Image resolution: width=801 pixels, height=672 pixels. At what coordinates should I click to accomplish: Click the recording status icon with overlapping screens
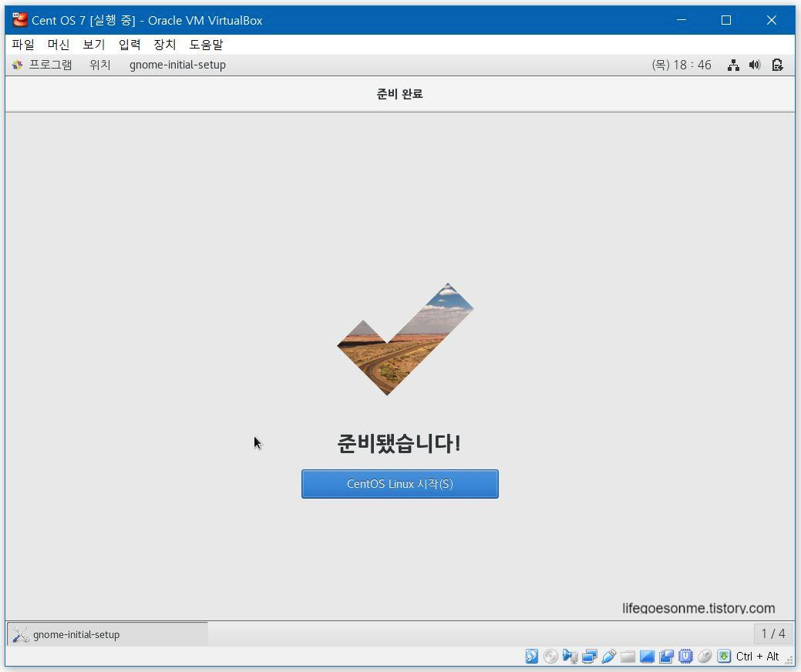point(666,656)
